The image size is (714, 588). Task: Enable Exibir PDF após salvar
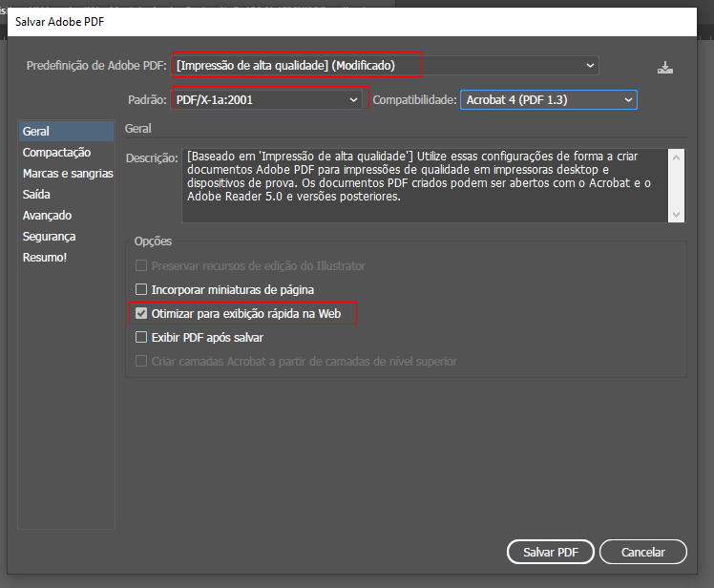point(141,337)
